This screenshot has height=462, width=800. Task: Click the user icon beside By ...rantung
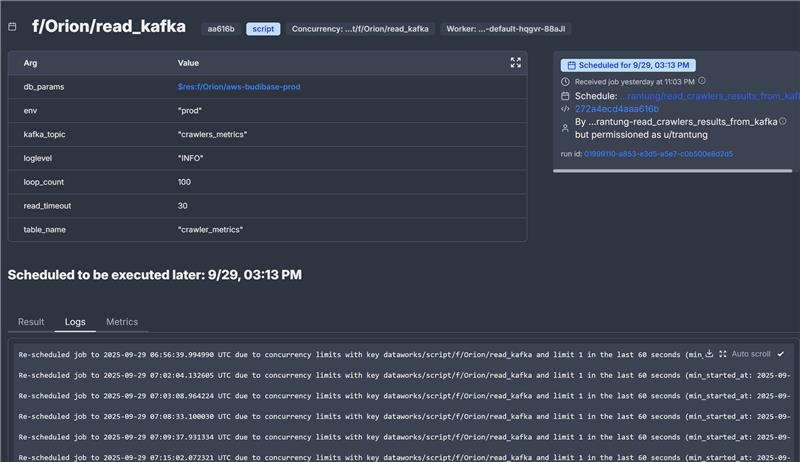coord(565,128)
